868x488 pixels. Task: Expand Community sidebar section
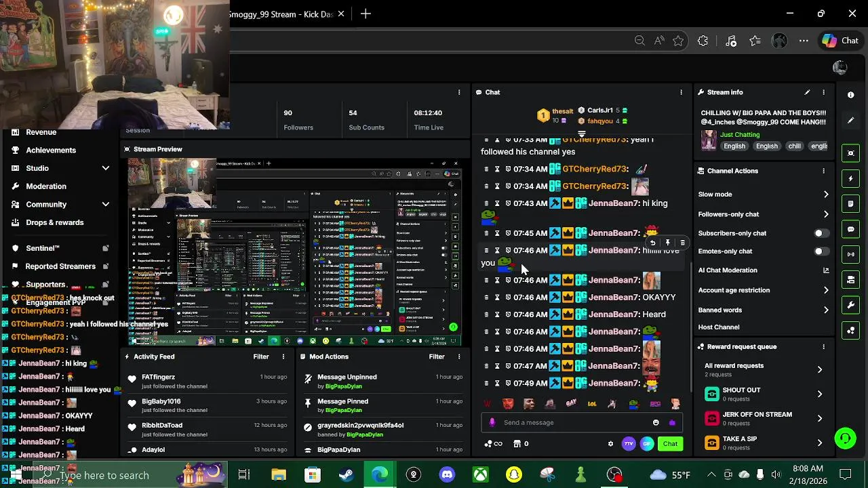pos(106,204)
